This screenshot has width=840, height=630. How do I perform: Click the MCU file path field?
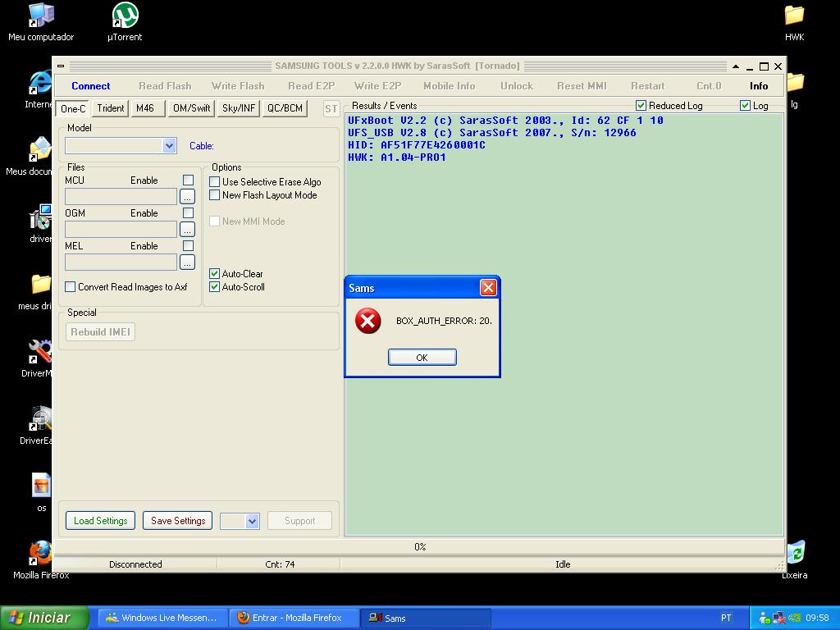pyautogui.click(x=121, y=197)
